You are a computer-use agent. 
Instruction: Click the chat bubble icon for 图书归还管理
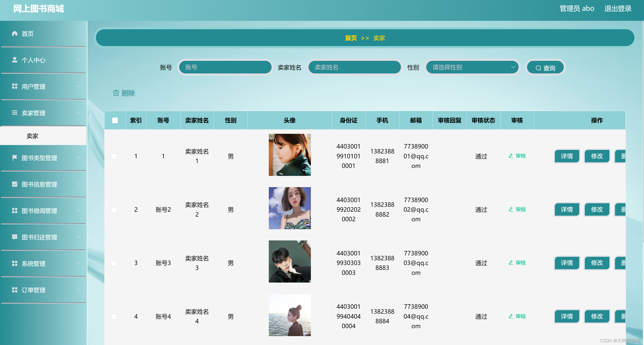(x=15, y=237)
